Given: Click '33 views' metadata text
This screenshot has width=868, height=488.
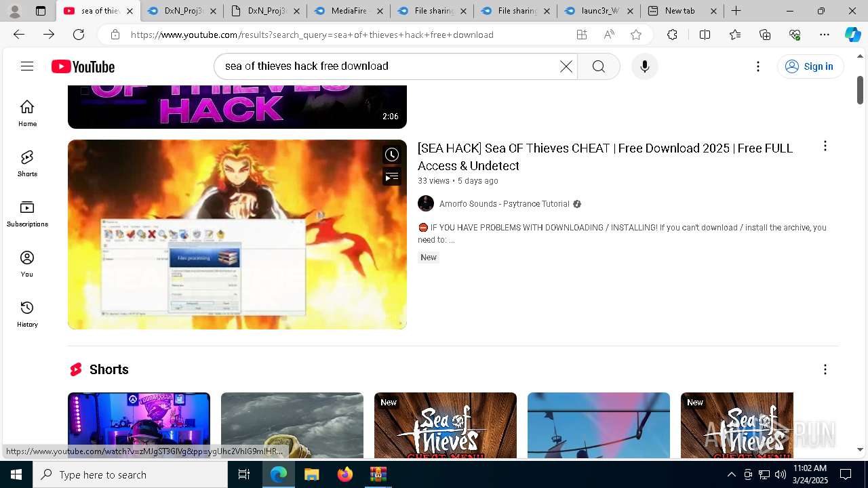Looking at the screenshot, I should (x=433, y=181).
